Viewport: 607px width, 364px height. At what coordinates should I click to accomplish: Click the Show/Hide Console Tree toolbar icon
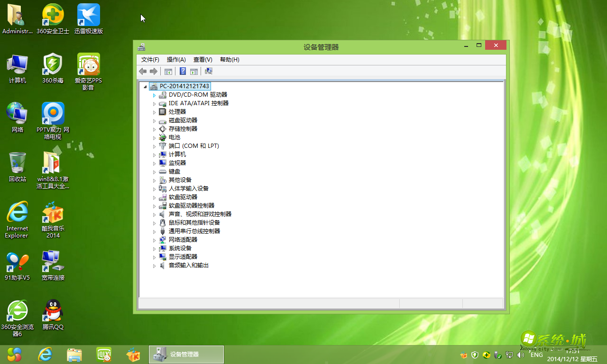coord(169,71)
